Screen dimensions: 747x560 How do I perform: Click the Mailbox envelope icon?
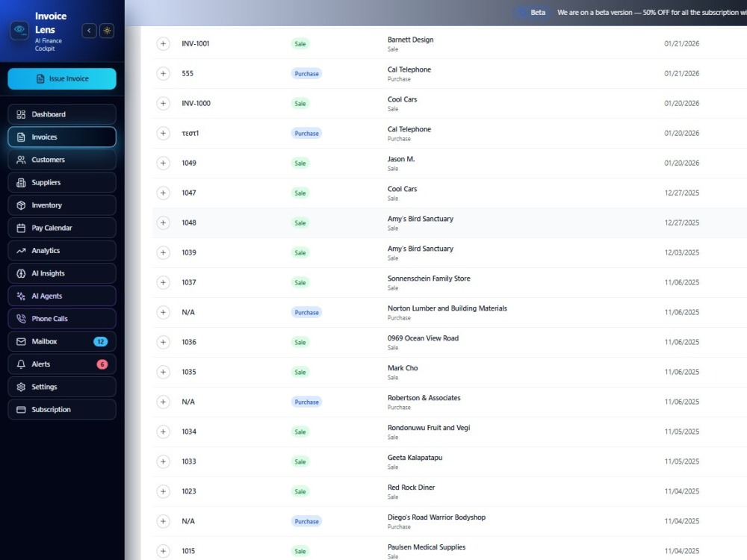[x=21, y=341]
